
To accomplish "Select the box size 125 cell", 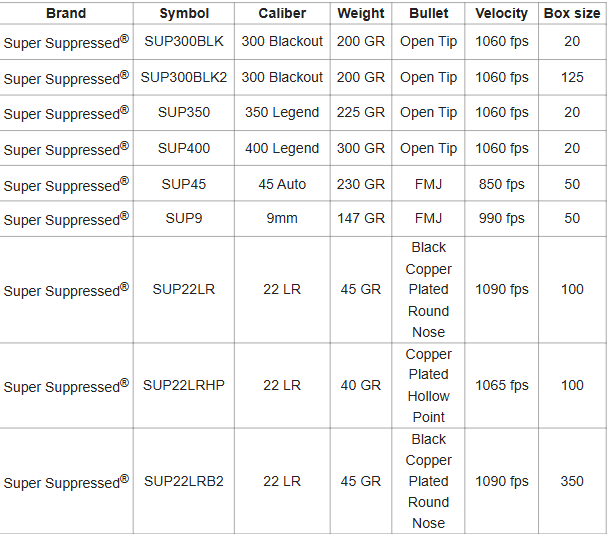I will (x=571, y=77).
